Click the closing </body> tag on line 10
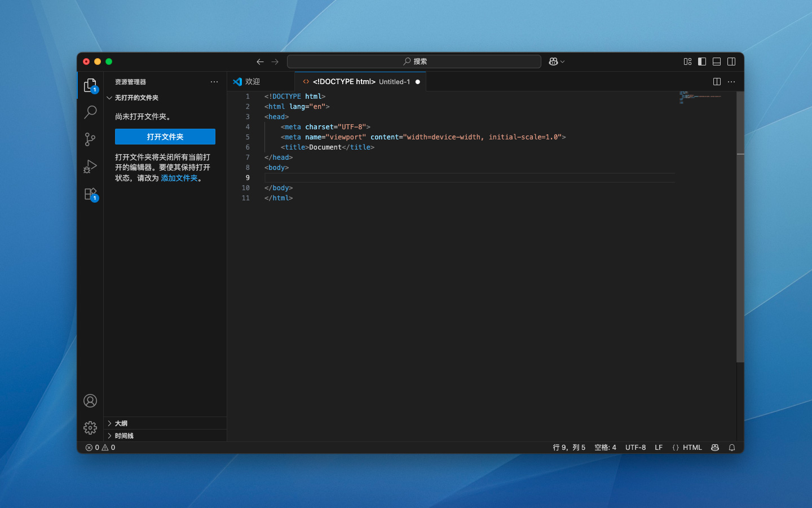812x508 pixels. coord(279,188)
